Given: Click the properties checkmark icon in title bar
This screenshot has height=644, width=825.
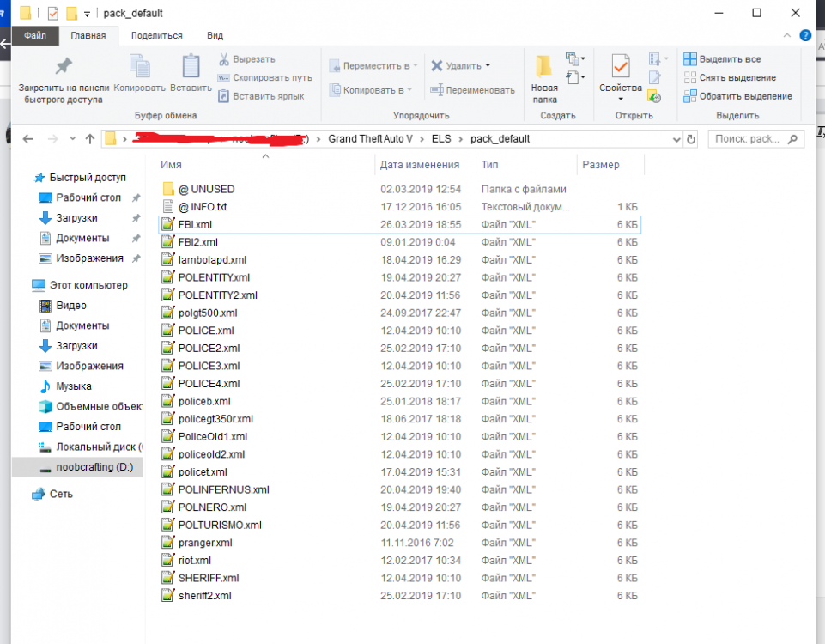Looking at the screenshot, I should tap(53, 13).
